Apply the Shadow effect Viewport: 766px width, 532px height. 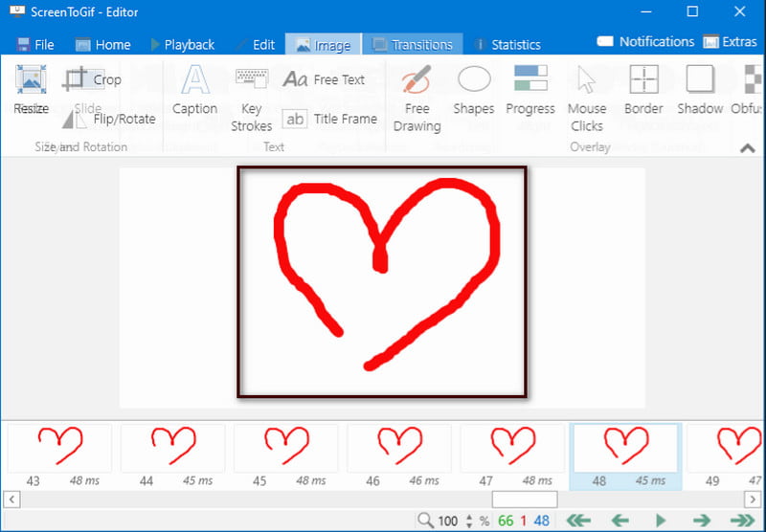700,91
